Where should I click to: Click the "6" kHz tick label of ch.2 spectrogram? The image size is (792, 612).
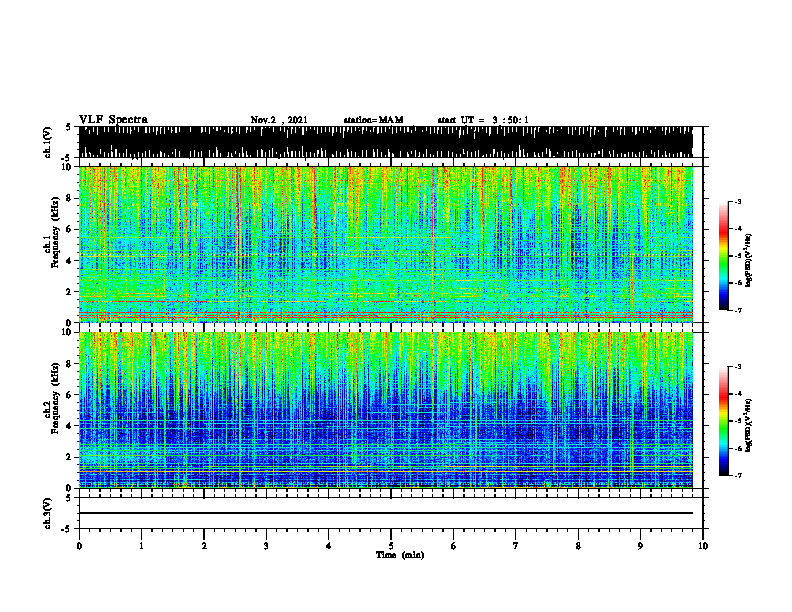[x=70, y=395]
